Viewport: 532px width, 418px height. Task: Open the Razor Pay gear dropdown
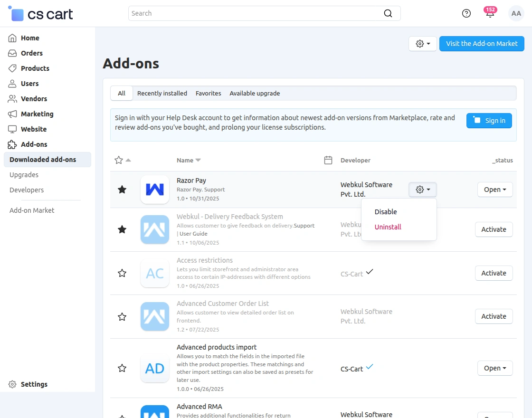422,189
